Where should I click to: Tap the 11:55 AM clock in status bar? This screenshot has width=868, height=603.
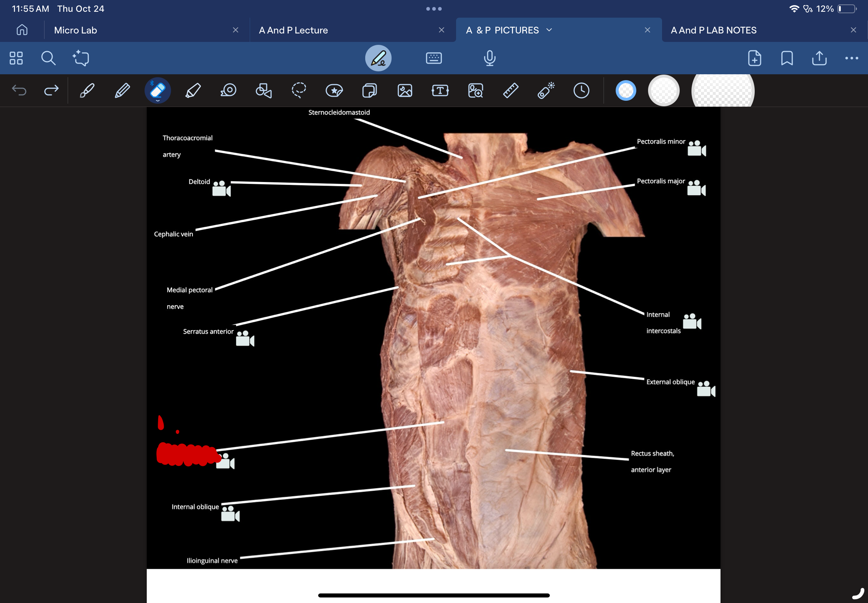tap(30, 9)
